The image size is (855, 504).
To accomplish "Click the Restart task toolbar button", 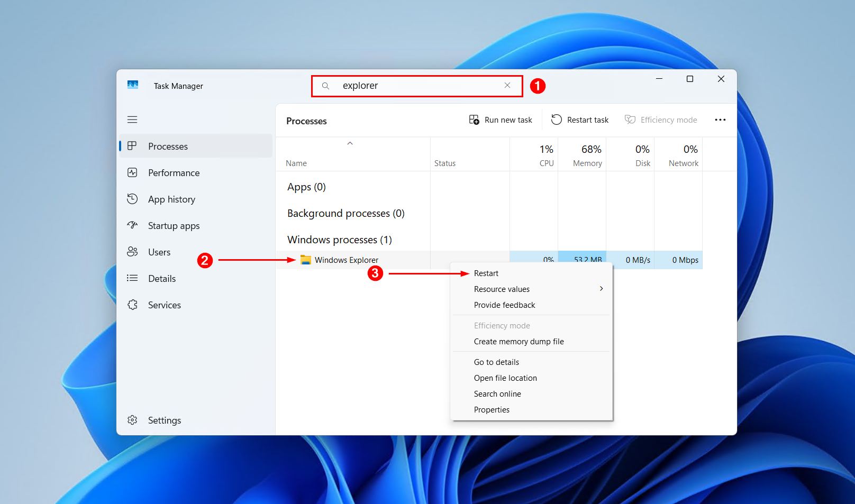I will (580, 120).
